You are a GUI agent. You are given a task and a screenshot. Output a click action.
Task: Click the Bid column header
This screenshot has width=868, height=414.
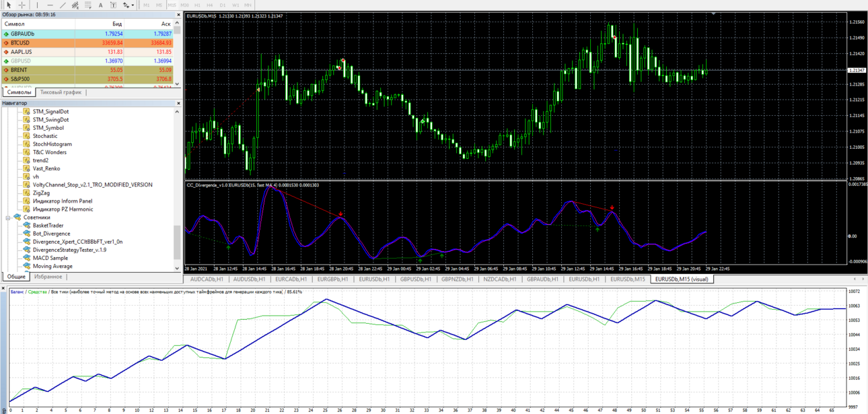coord(99,24)
